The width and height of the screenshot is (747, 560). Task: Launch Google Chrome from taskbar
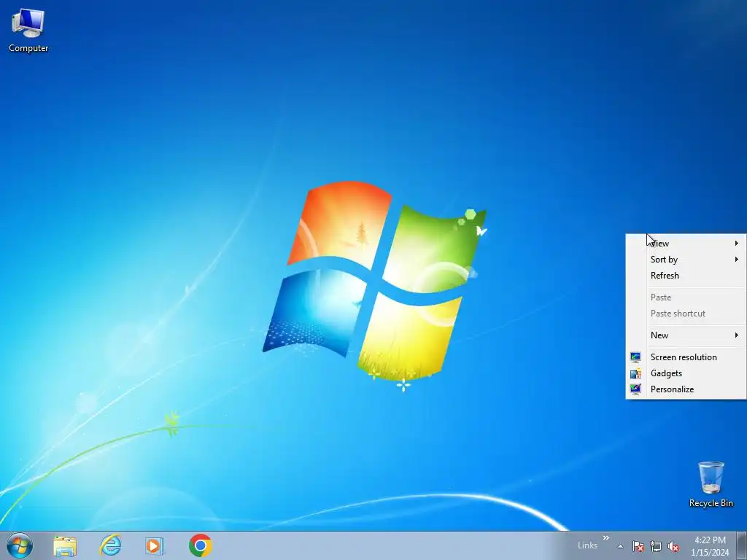(200, 545)
